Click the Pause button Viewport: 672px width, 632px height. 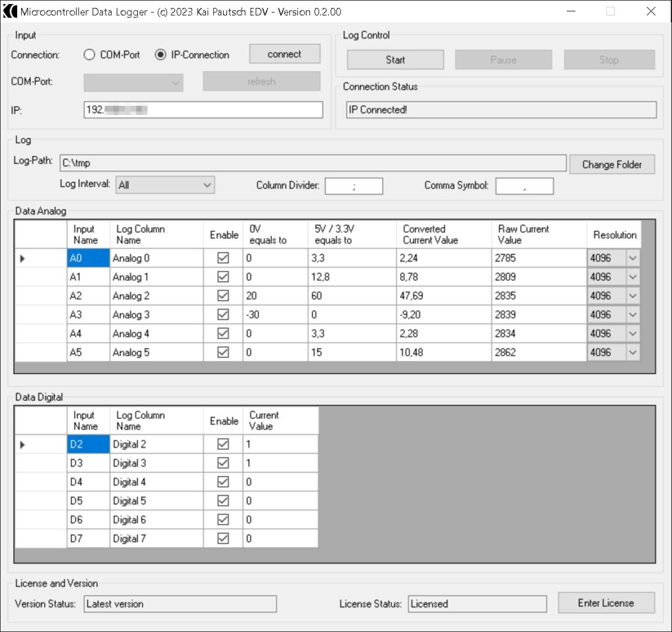pos(503,60)
